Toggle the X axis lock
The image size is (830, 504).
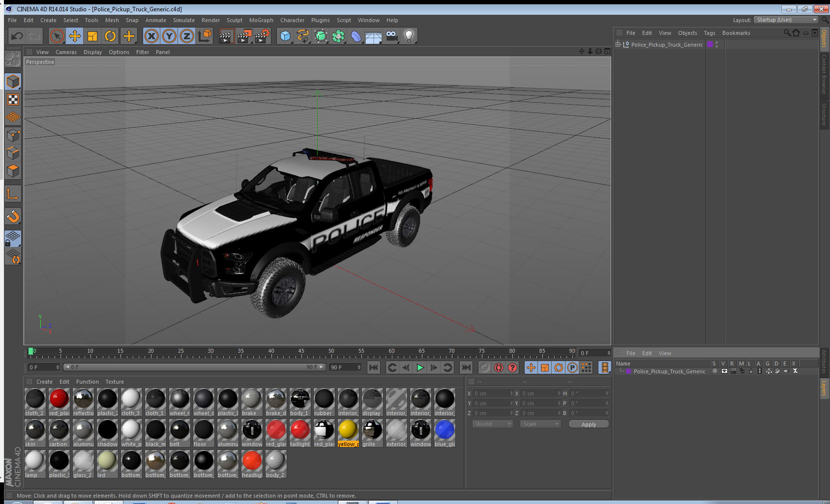point(151,36)
